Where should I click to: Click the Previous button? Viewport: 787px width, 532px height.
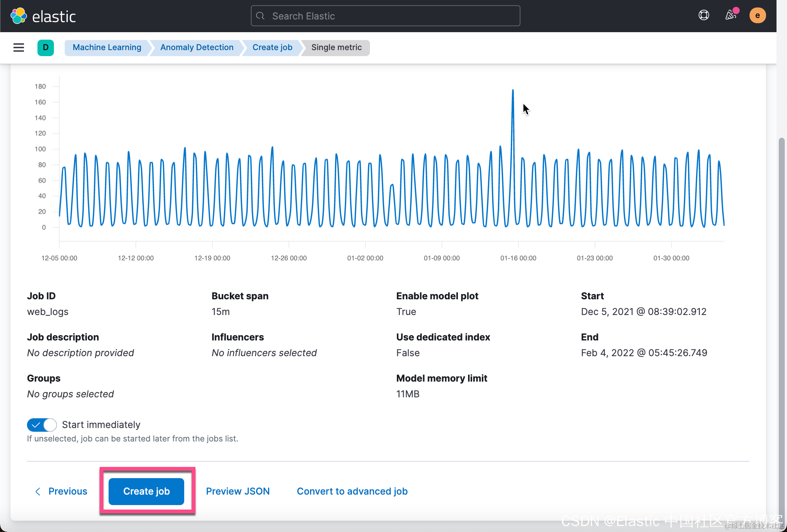(61, 491)
